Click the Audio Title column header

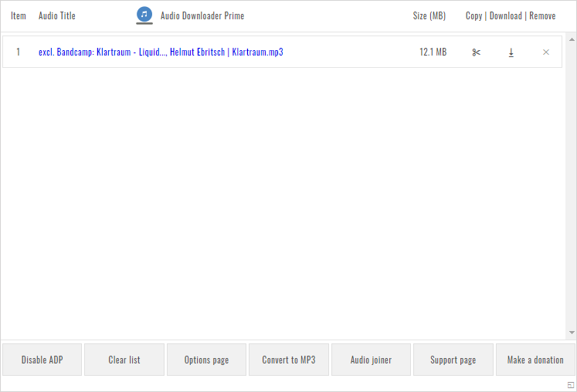57,15
